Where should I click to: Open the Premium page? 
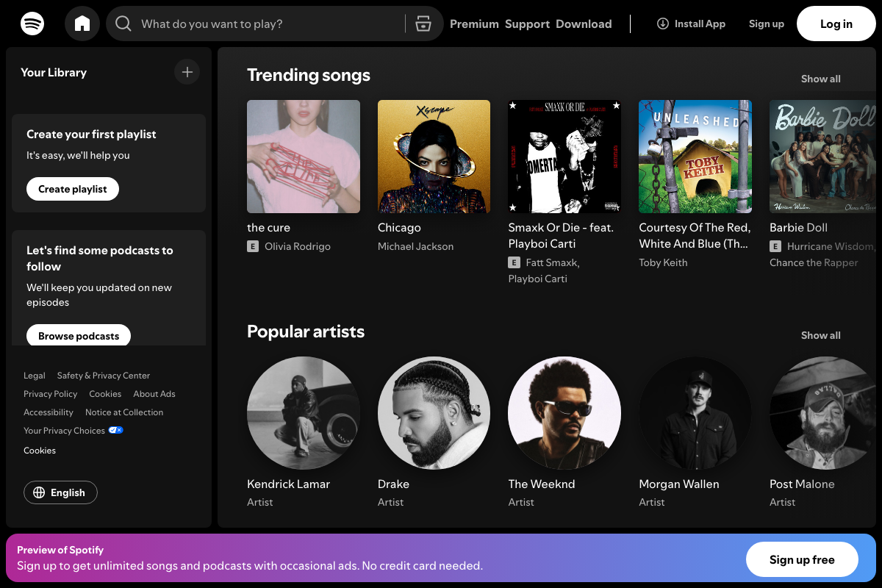click(x=474, y=24)
